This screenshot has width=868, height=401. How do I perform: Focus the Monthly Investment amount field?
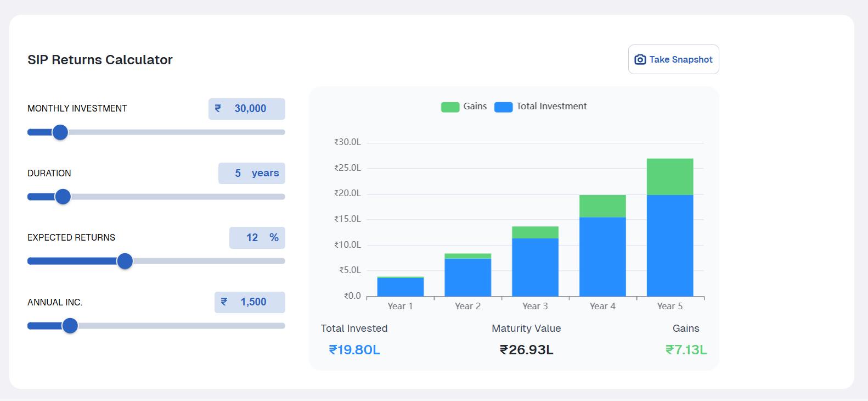[x=250, y=109]
